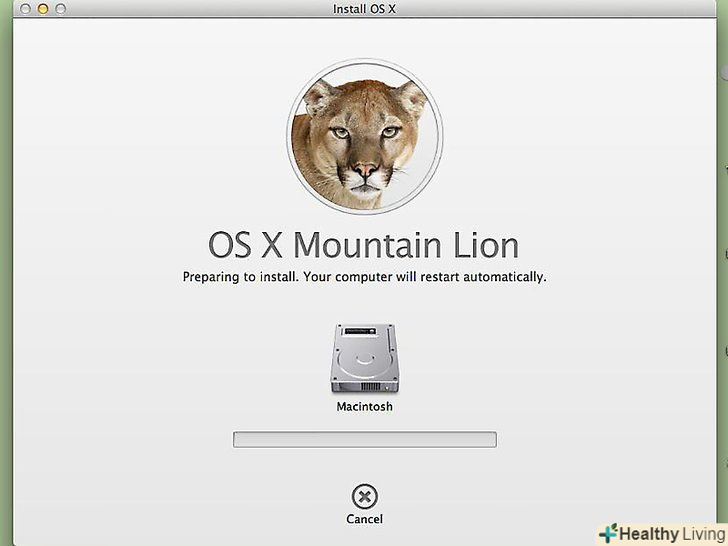This screenshot has width=728, height=546.
Task: Click the OS X Mountain Lion heading
Action: pos(364,245)
